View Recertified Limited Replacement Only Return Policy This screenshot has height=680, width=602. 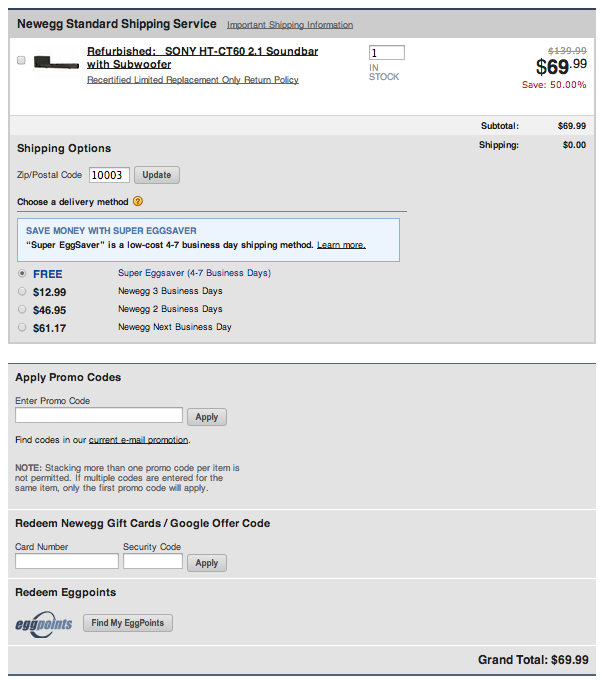pyautogui.click(x=193, y=80)
